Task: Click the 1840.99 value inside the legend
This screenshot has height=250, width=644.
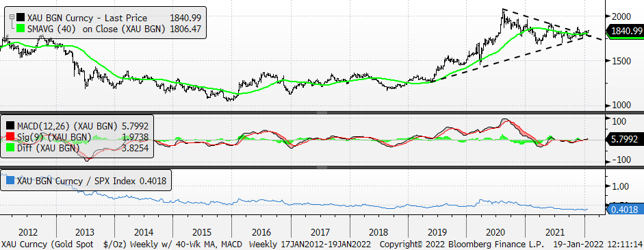Action: coord(185,18)
